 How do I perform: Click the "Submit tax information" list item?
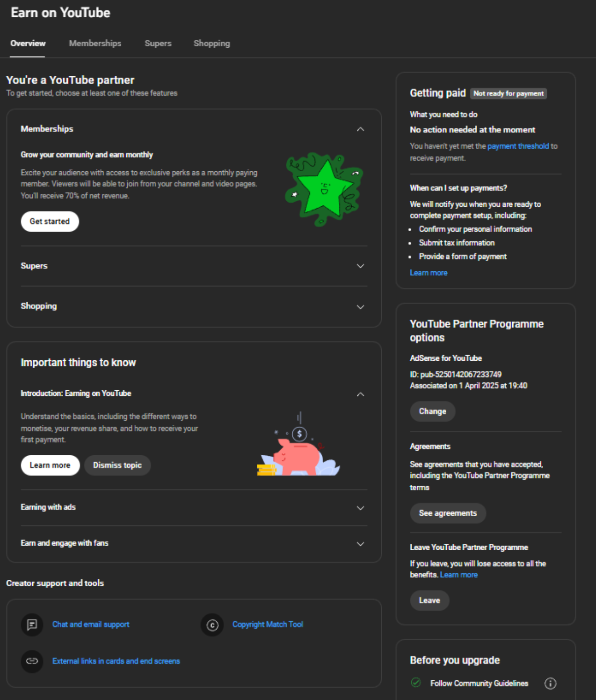point(457,243)
